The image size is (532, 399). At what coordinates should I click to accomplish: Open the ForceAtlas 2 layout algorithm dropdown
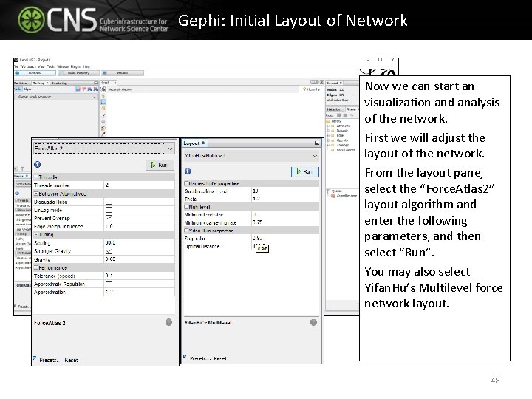point(104,149)
